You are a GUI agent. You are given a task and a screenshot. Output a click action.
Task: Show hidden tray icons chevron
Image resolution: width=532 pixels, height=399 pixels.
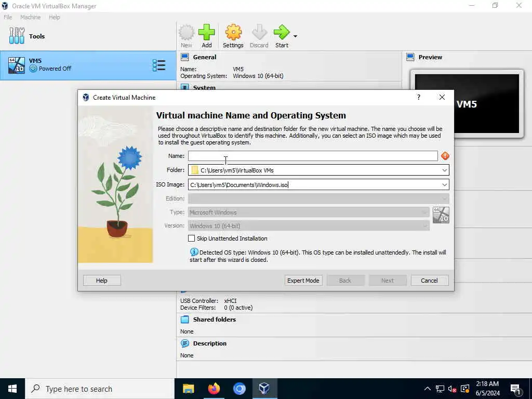[x=428, y=389]
